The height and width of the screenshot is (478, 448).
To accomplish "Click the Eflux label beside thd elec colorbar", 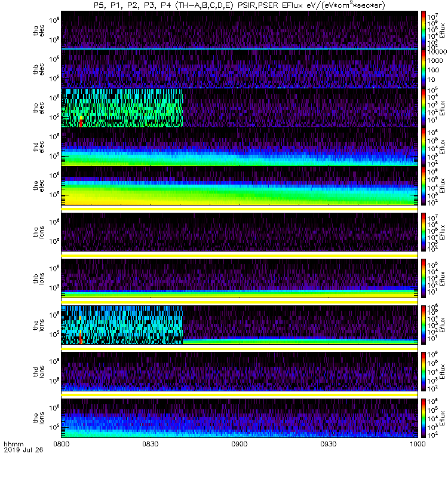I will click(x=442, y=146).
